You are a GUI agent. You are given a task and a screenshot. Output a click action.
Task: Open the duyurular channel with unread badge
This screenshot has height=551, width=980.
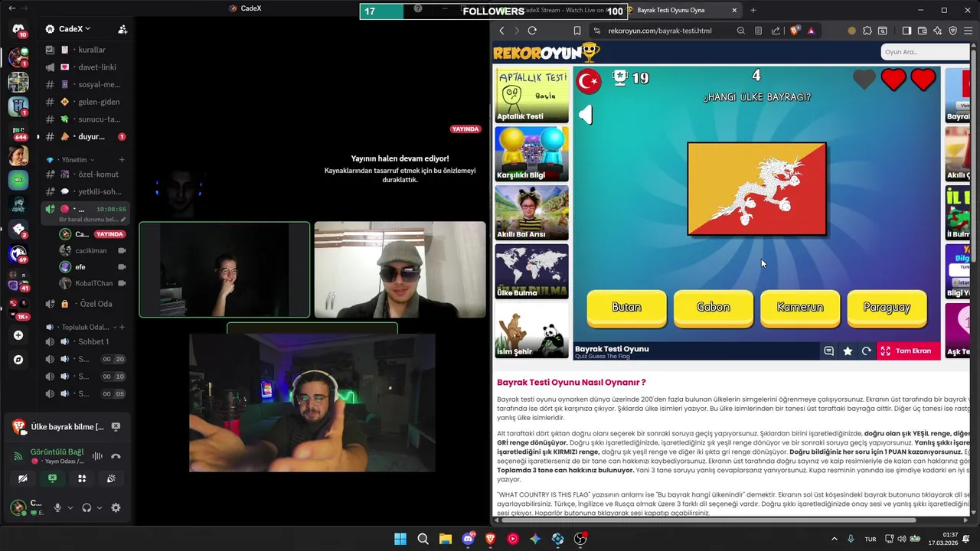click(x=84, y=136)
